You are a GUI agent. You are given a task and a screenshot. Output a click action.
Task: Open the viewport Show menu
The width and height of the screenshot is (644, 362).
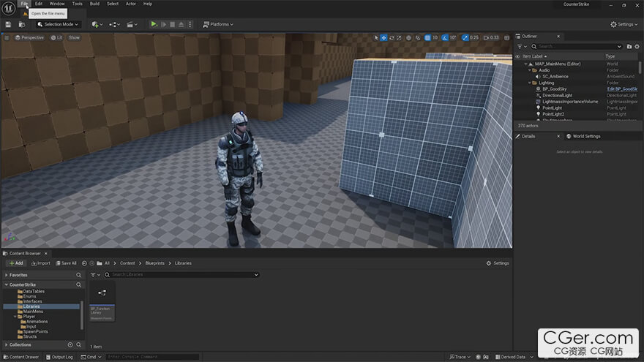click(74, 37)
